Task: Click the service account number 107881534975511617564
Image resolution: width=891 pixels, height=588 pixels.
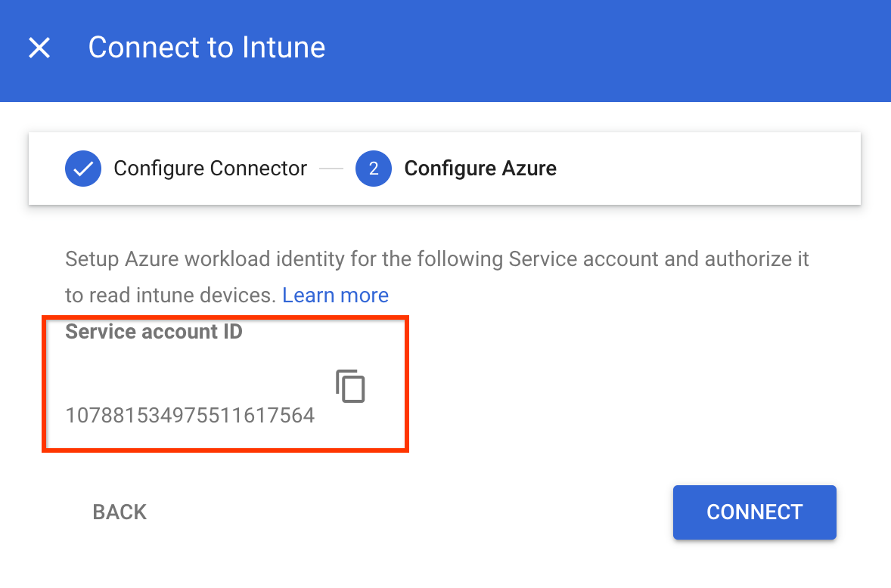Action: coord(190,416)
